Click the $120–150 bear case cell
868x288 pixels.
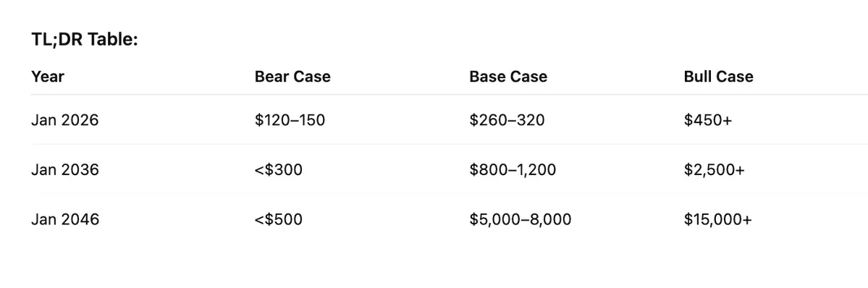[x=290, y=119]
